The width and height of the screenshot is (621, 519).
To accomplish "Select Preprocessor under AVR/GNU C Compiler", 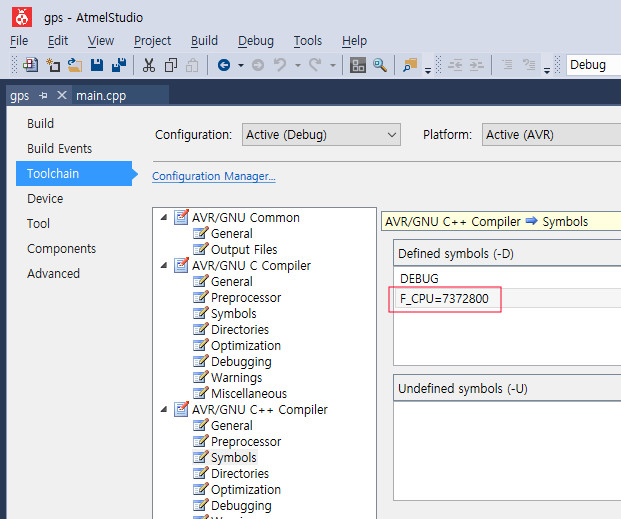I will tap(246, 298).
